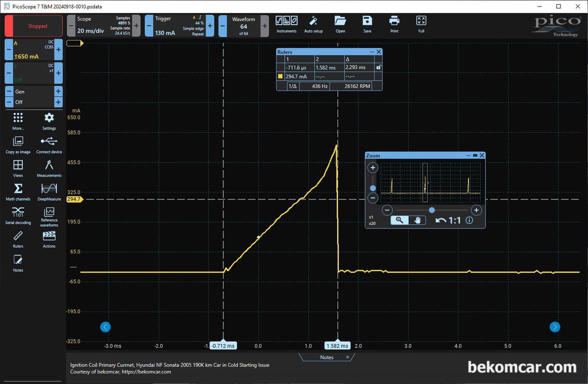The width and height of the screenshot is (588, 384).
Task: Click the zoom overview waveform thumbnail
Action: click(430, 183)
